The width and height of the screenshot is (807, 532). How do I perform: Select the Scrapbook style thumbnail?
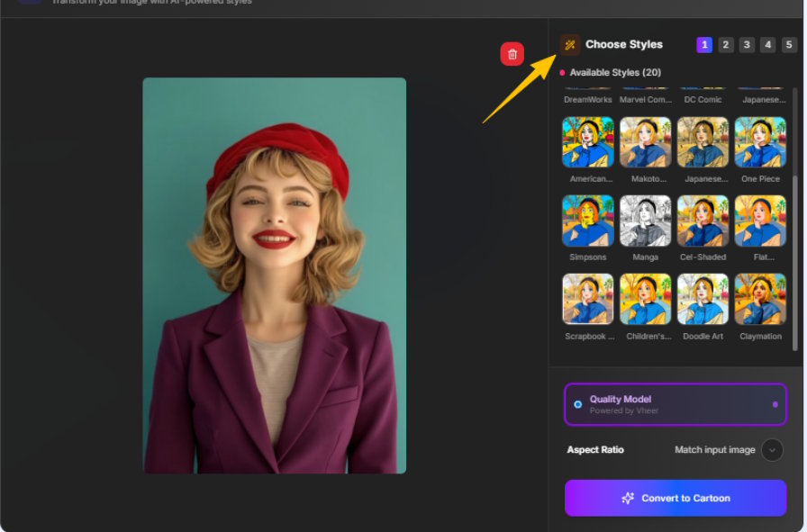pyautogui.click(x=588, y=299)
